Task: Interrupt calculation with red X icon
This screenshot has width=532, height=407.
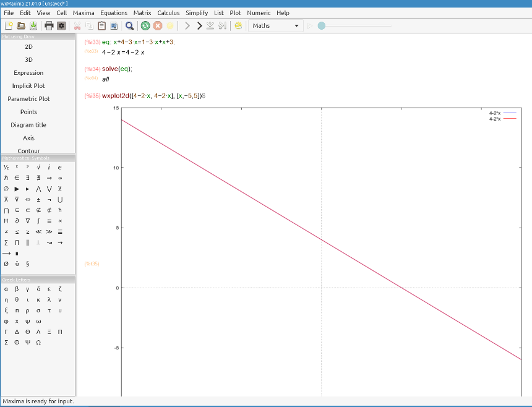Action: (158, 25)
